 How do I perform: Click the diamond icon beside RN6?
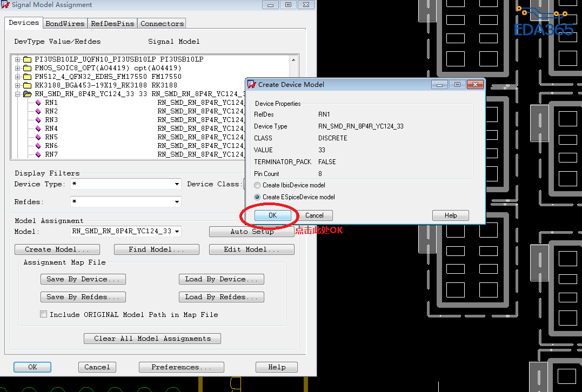38,146
